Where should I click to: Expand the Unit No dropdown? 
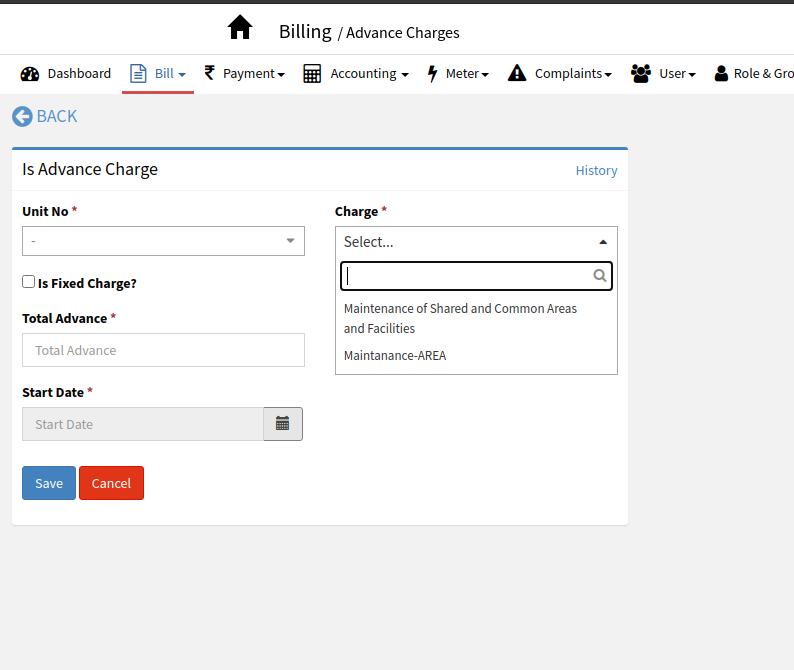point(163,241)
